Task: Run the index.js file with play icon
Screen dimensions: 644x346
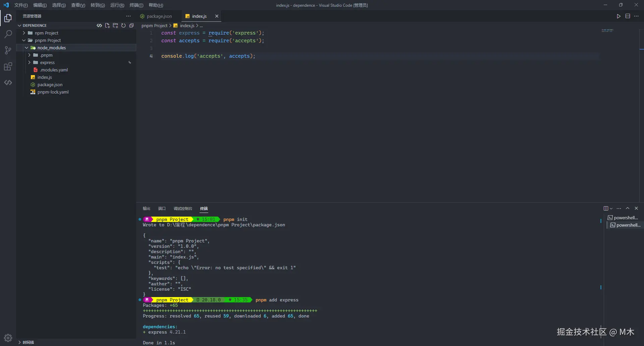Action: [x=619, y=16]
